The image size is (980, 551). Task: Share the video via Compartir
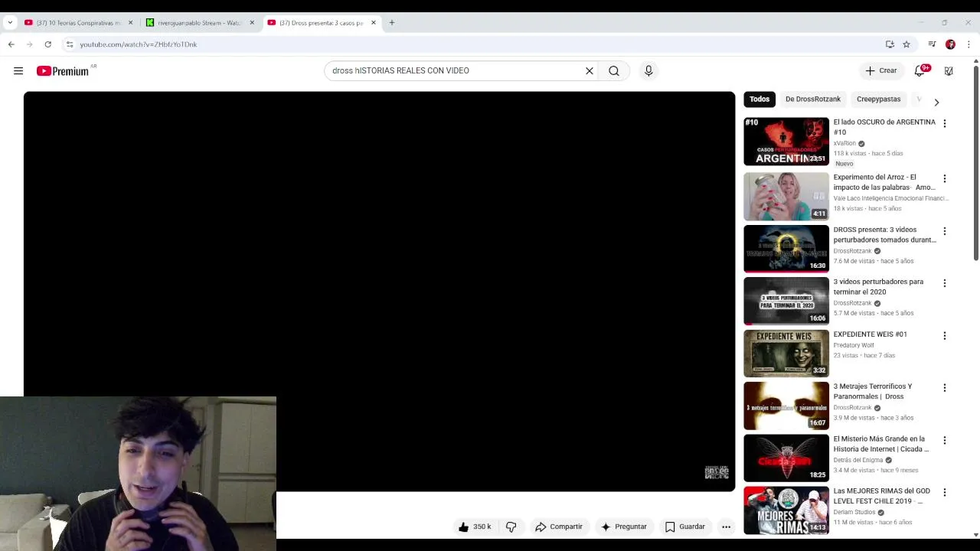[559, 527]
